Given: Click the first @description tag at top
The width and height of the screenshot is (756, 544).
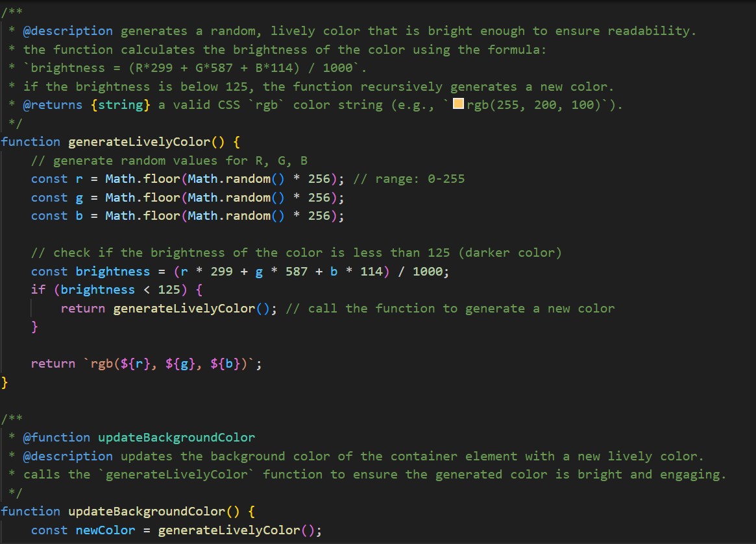Looking at the screenshot, I should click(x=67, y=31).
